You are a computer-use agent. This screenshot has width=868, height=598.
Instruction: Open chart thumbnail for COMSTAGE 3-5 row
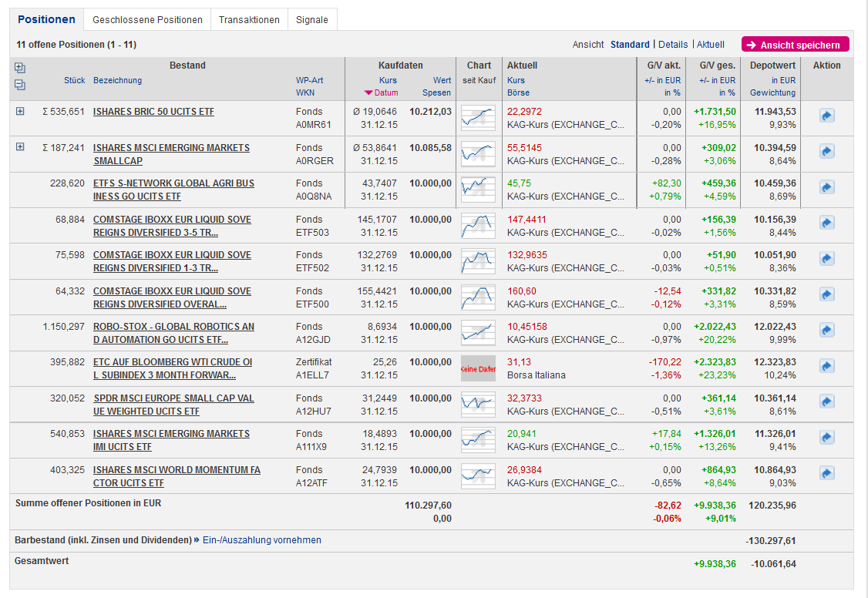[x=477, y=225]
